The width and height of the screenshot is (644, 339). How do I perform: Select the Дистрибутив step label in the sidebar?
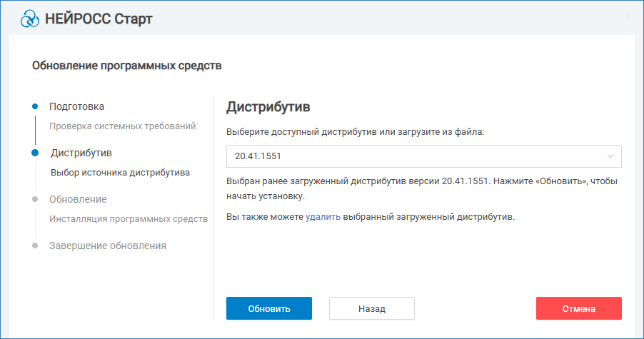point(81,153)
